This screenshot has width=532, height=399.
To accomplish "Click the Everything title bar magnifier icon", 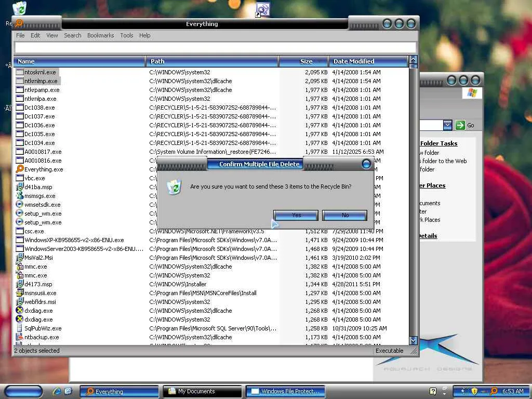I will coord(19,23).
